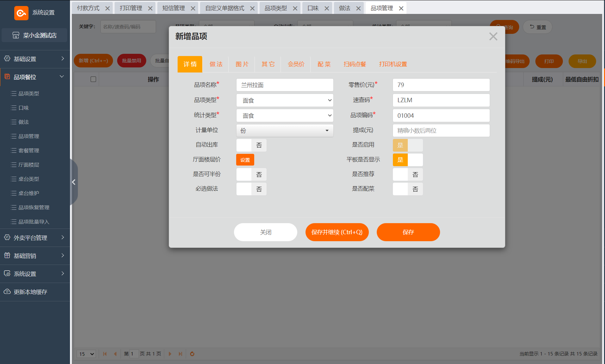605x364 pixels.
Task: Switch to the 会员价 tab
Action: 296,64
